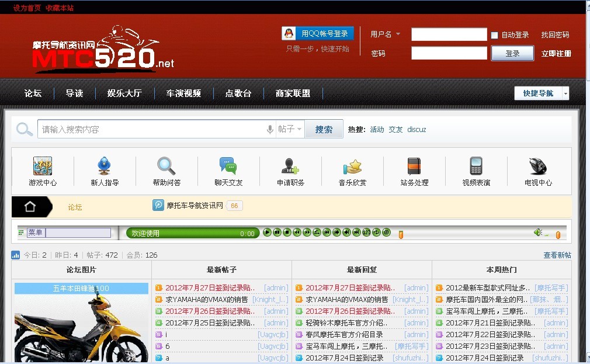Image resolution: width=590 pixels, height=364 pixels.
Task: Mute the music player speaker icon
Action: click(x=537, y=233)
